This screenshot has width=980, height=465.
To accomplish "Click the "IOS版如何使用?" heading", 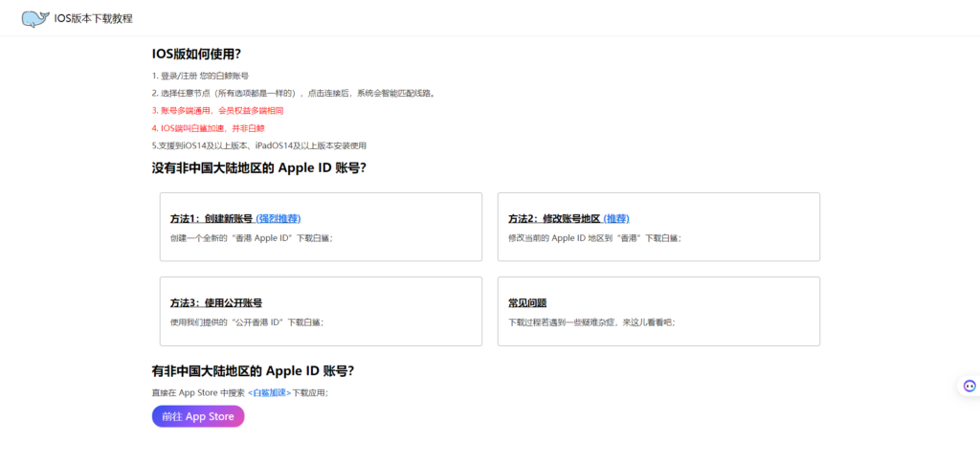I will coord(196,54).
